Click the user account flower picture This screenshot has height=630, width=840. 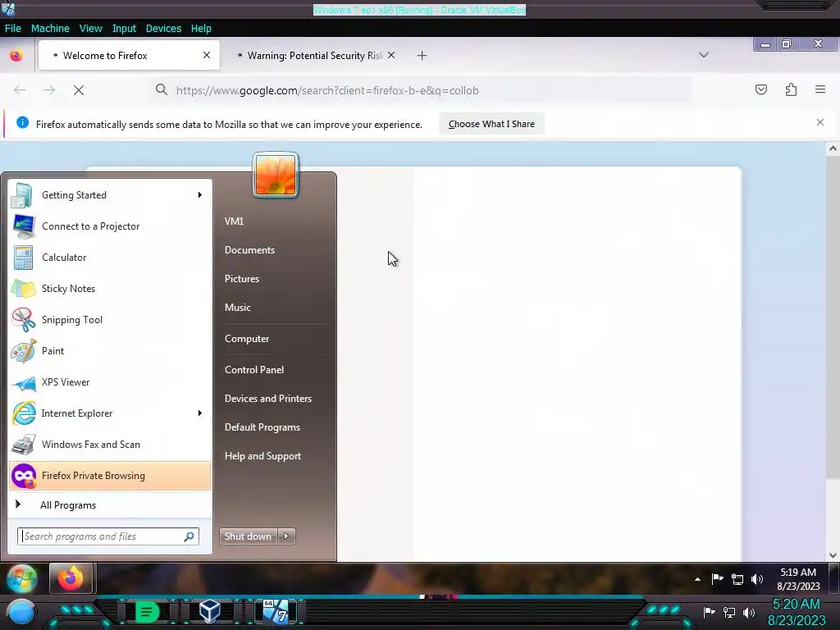coord(276,176)
